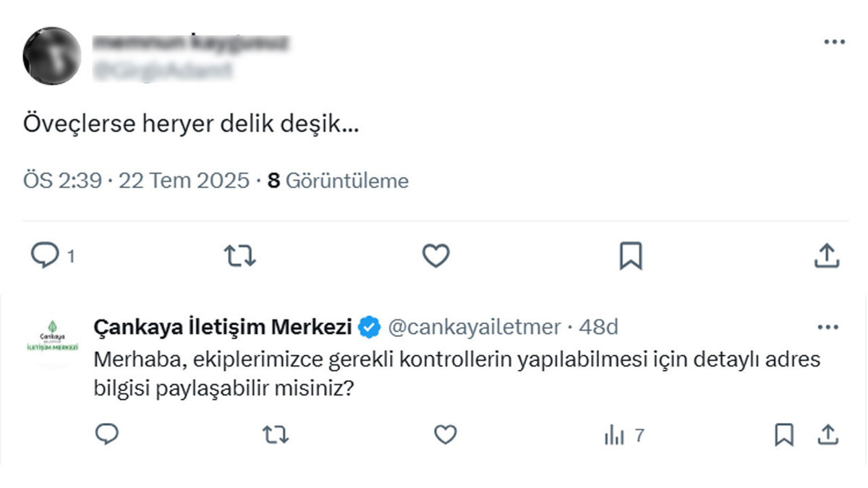Bookmark the main tweet
This screenshot has height=488, width=868.
(631, 255)
